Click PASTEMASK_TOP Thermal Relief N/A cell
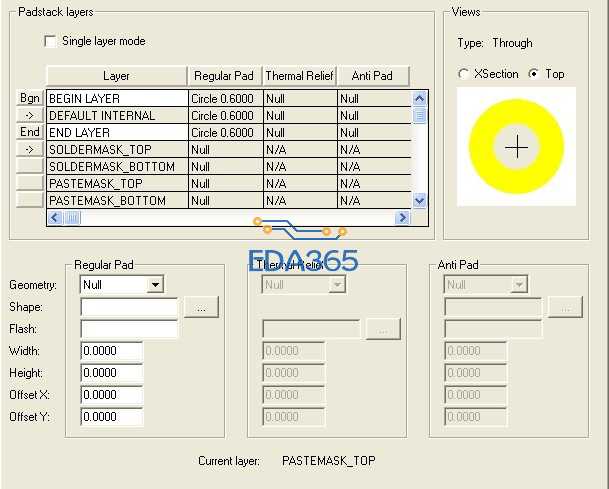Image resolution: width=609 pixels, height=489 pixels. click(300, 184)
